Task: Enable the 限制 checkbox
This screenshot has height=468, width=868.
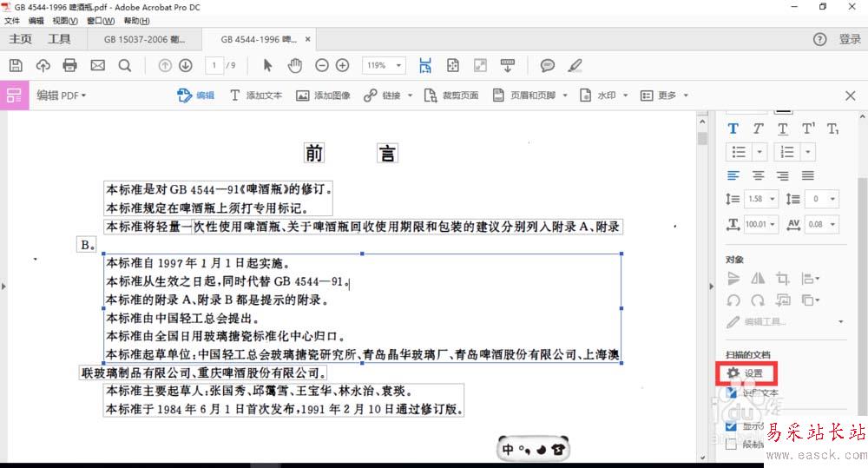Action: (731, 445)
